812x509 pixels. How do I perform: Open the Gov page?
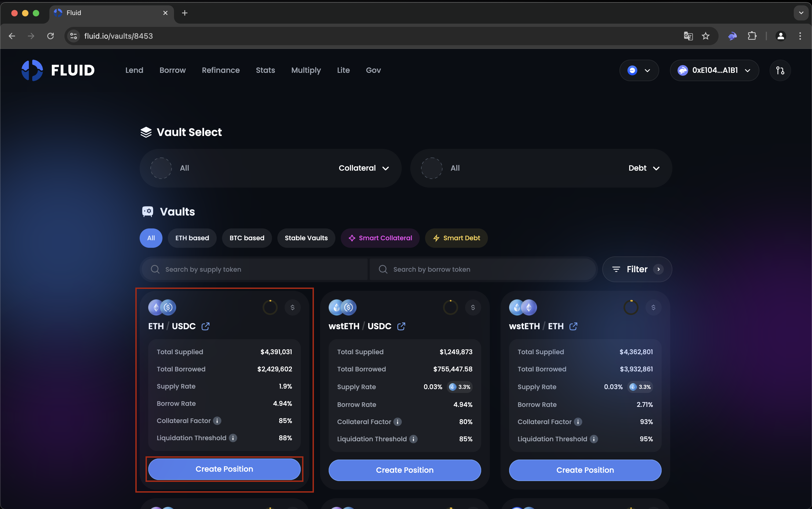tap(373, 70)
